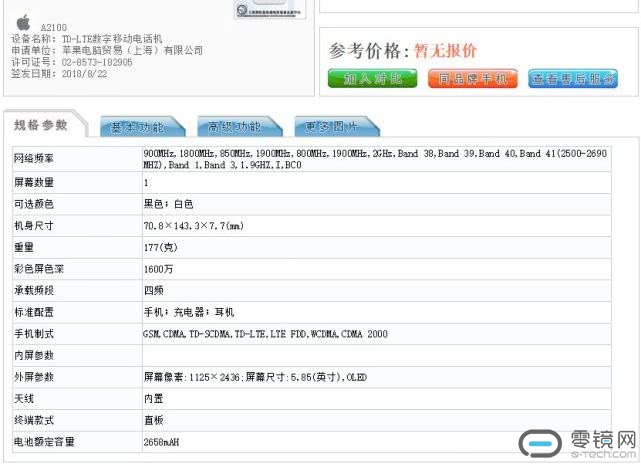Select the 高级功能 tab
The height and width of the screenshot is (464, 641).
[234, 127]
